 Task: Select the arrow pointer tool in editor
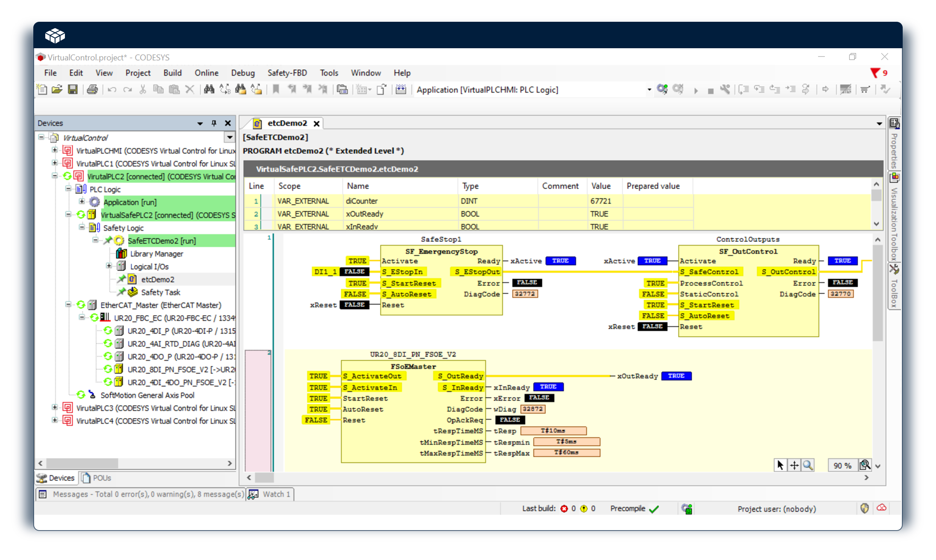[780, 465]
